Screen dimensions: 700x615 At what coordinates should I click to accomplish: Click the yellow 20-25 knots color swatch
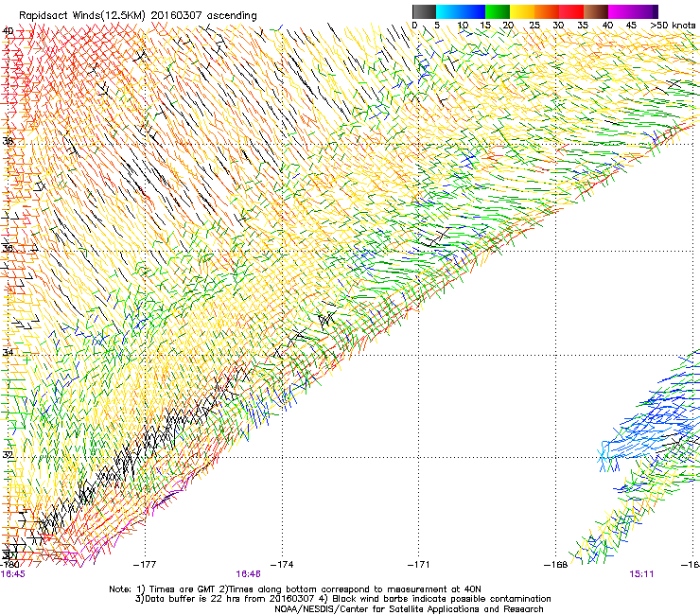(522, 11)
